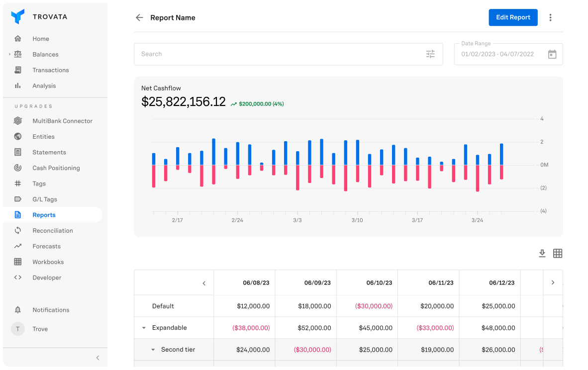
Task: Click the Cash Positioning target icon
Action: (x=17, y=168)
